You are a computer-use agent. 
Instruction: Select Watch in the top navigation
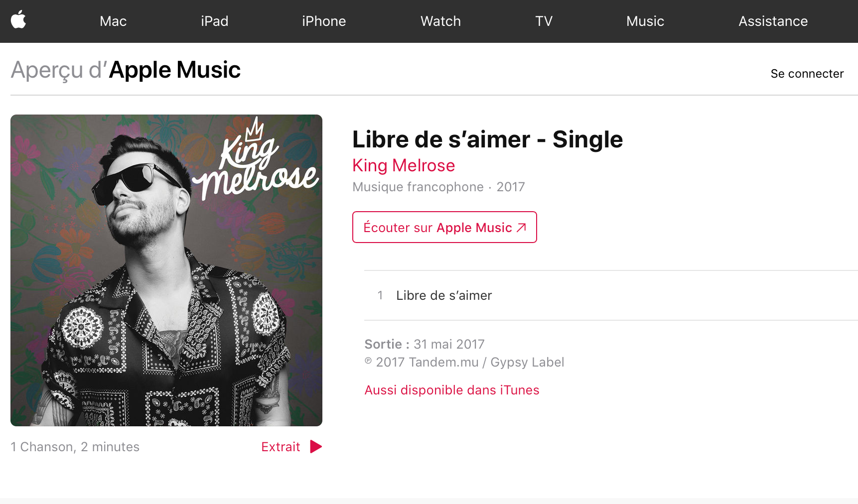[441, 21]
